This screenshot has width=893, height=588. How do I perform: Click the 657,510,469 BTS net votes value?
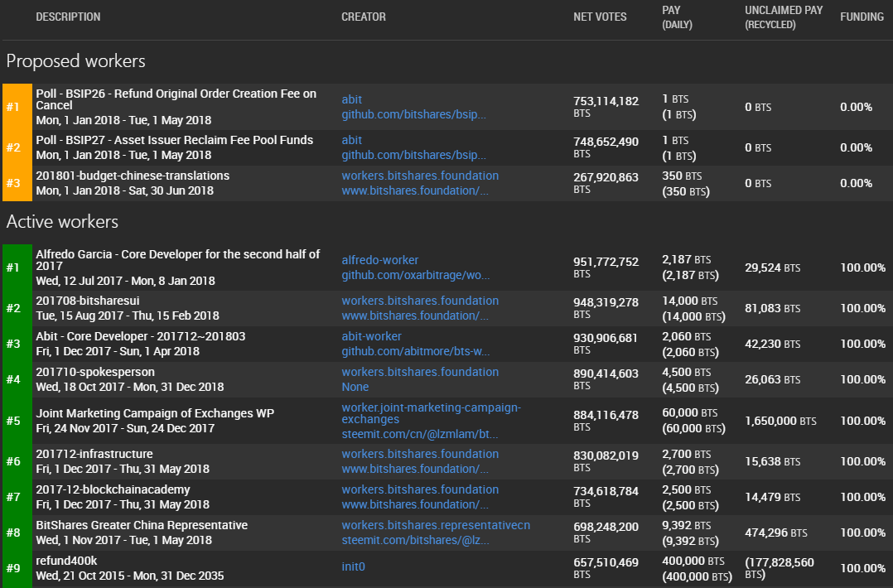coord(606,567)
